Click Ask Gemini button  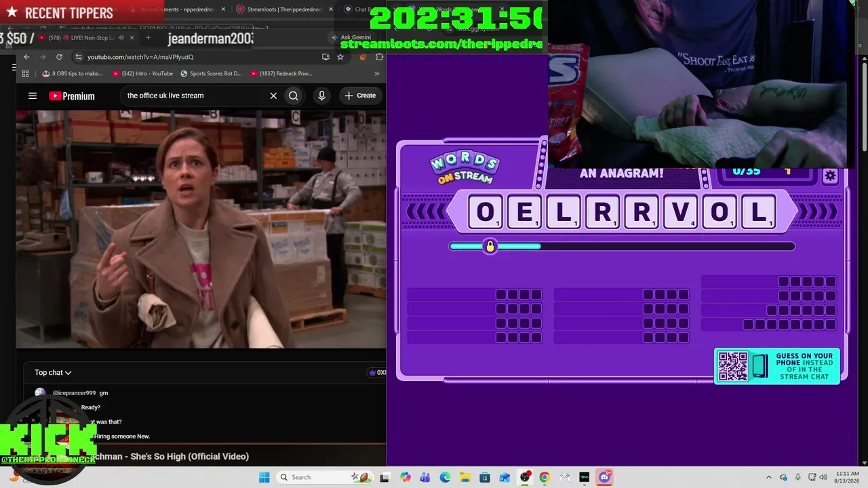[351, 37]
